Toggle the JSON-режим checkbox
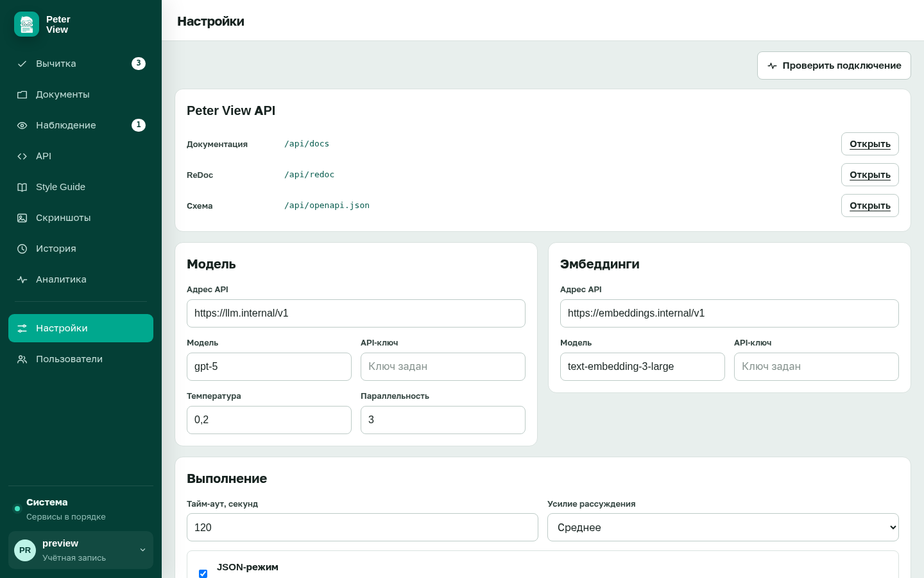 (203, 574)
